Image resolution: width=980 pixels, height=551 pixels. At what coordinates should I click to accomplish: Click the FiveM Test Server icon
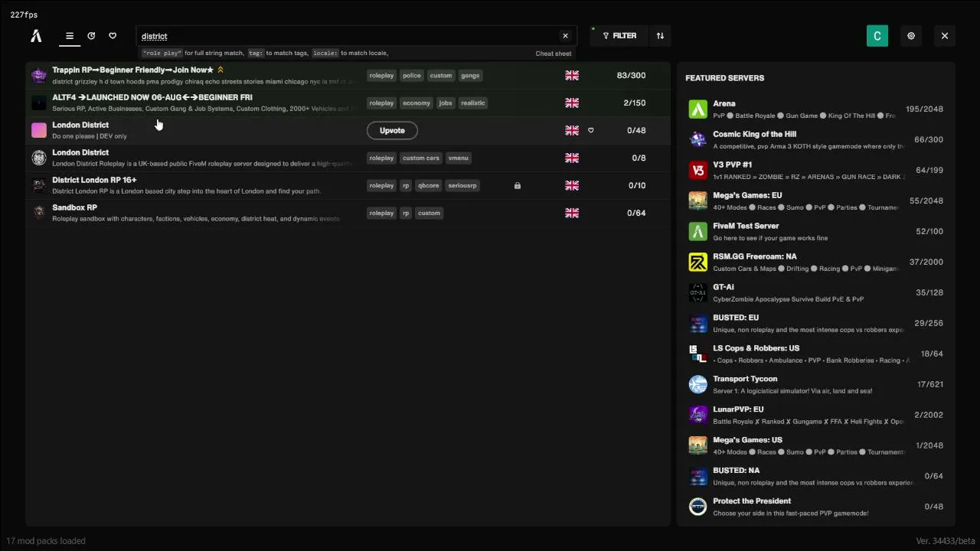pyautogui.click(x=697, y=231)
